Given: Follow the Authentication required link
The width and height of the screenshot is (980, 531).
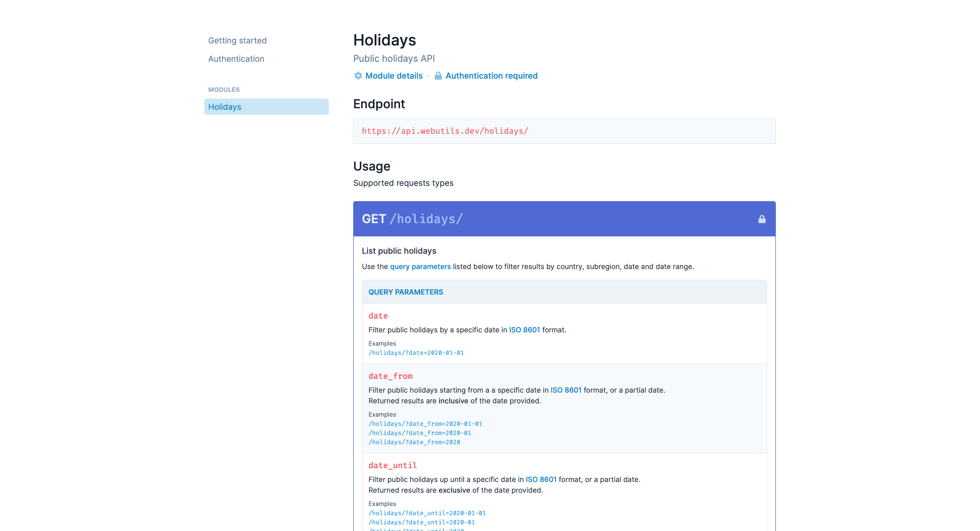Looking at the screenshot, I should coord(491,76).
